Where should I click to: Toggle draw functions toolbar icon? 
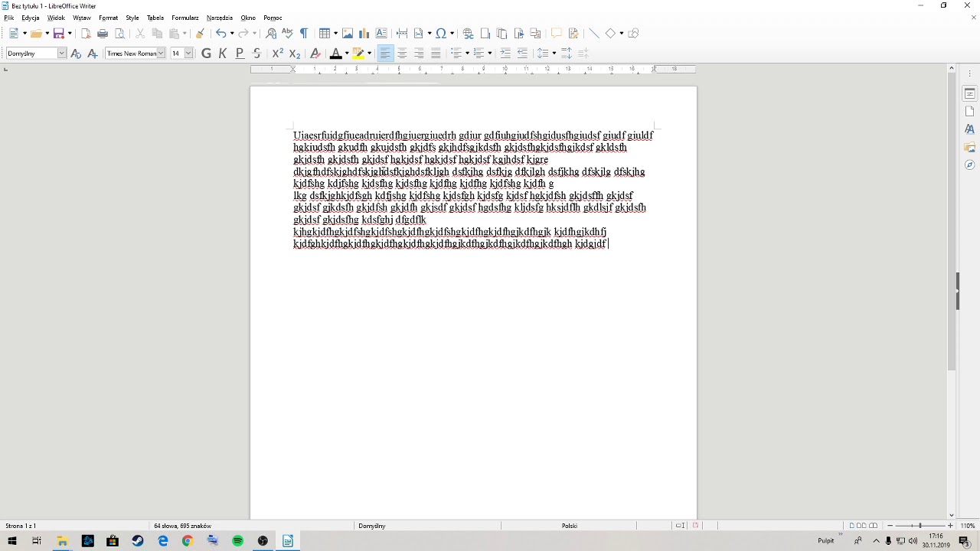tap(633, 34)
